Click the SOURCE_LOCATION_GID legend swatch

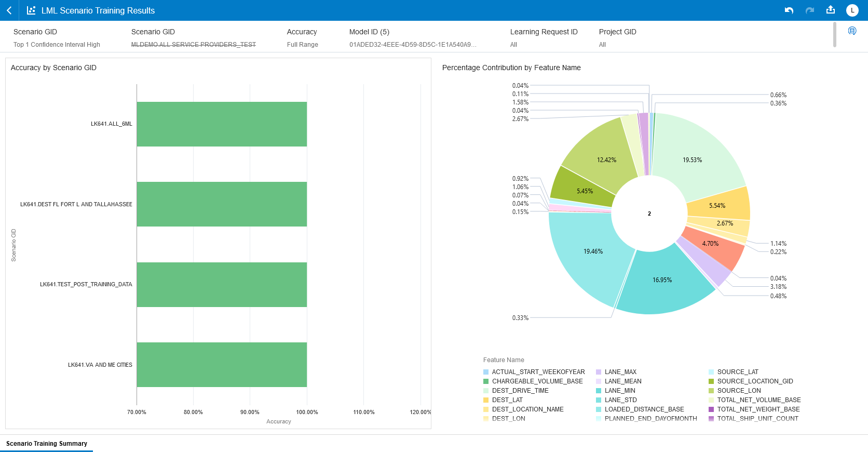coord(711,381)
